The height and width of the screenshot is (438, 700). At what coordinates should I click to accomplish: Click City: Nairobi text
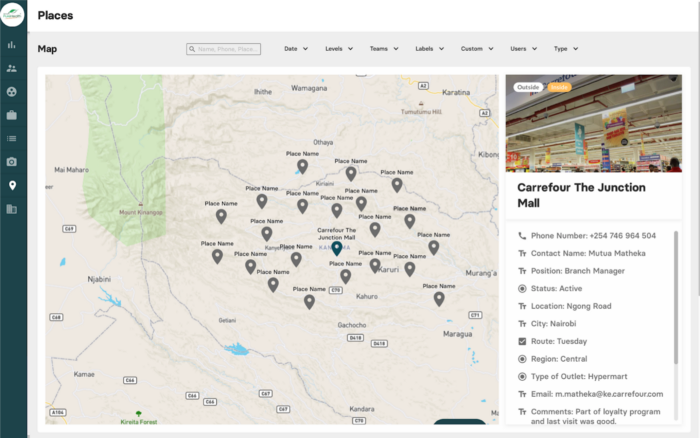click(x=554, y=324)
